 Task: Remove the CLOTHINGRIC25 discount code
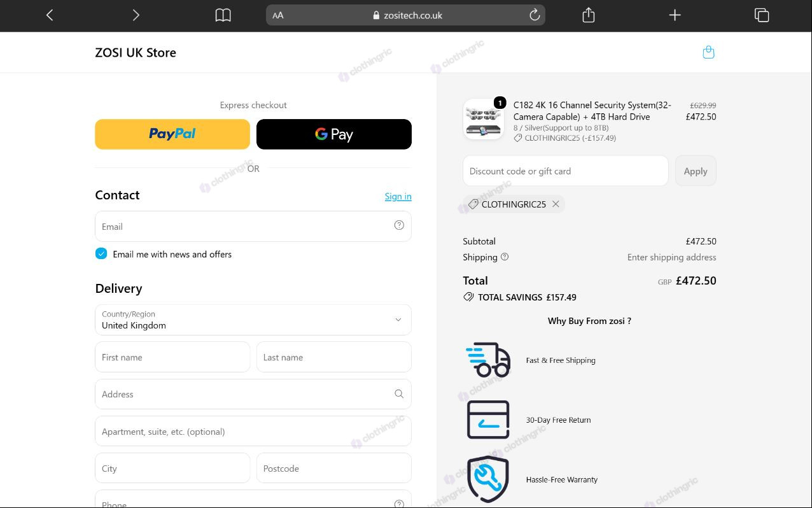556,204
